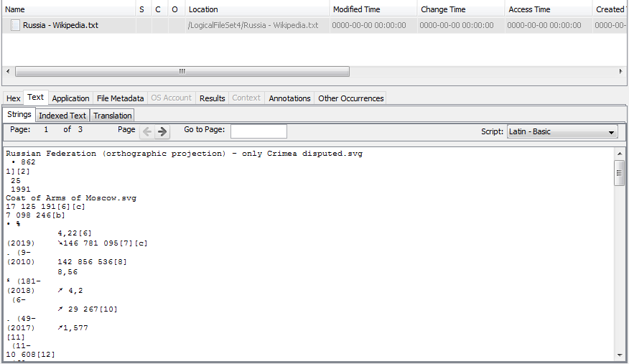
Task: Open the Results tab
Action: point(212,98)
